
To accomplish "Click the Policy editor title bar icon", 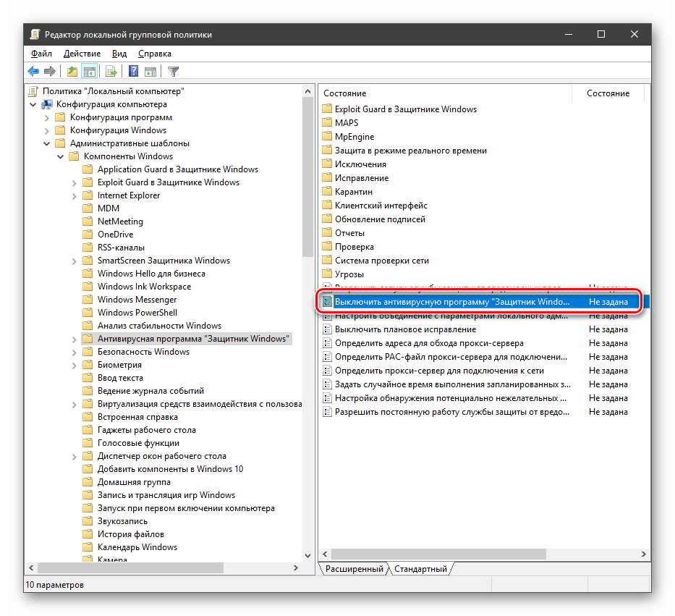I will [35, 35].
